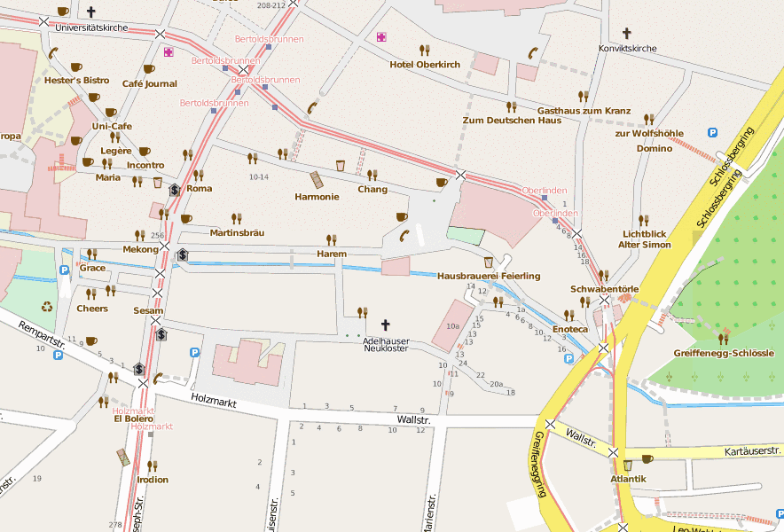
Task: Select the restaurant icon above zur Wolfshöhle
Action: point(649,120)
